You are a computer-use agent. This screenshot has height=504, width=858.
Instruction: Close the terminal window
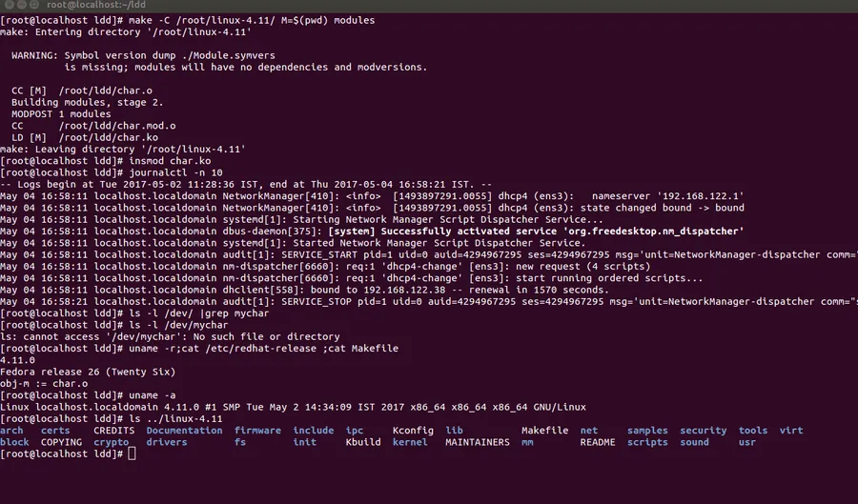[x=10, y=5]
